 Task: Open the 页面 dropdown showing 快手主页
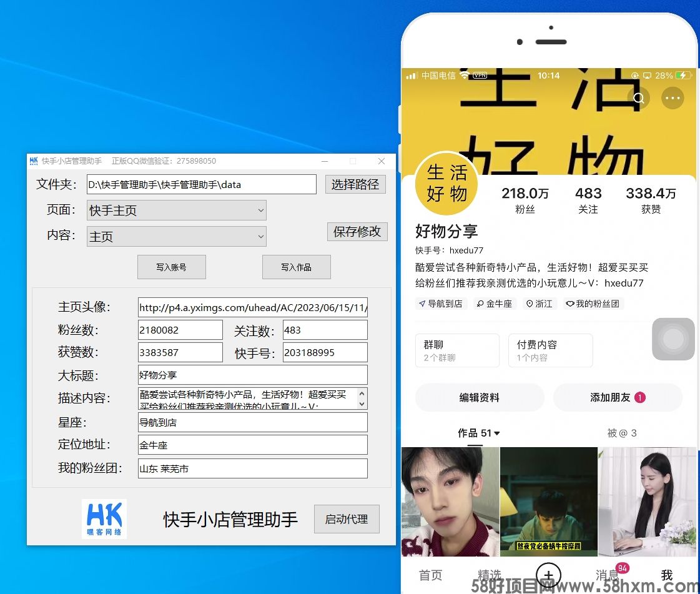pos(176,210)
